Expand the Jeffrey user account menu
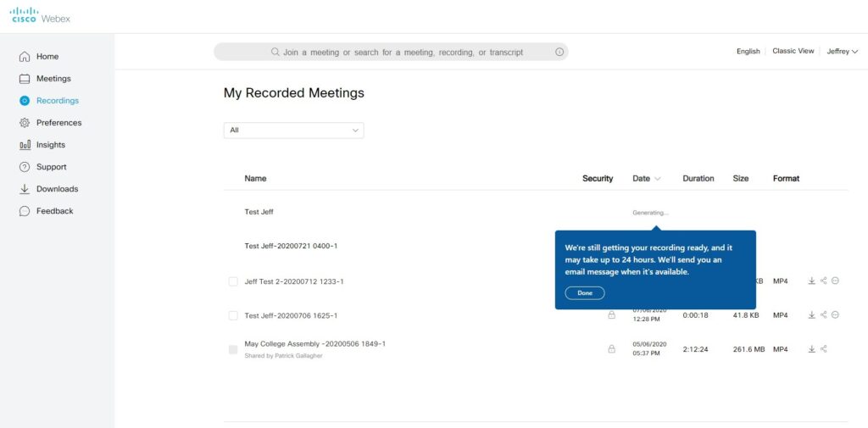 pyautogui.click(x=842, y=52)
